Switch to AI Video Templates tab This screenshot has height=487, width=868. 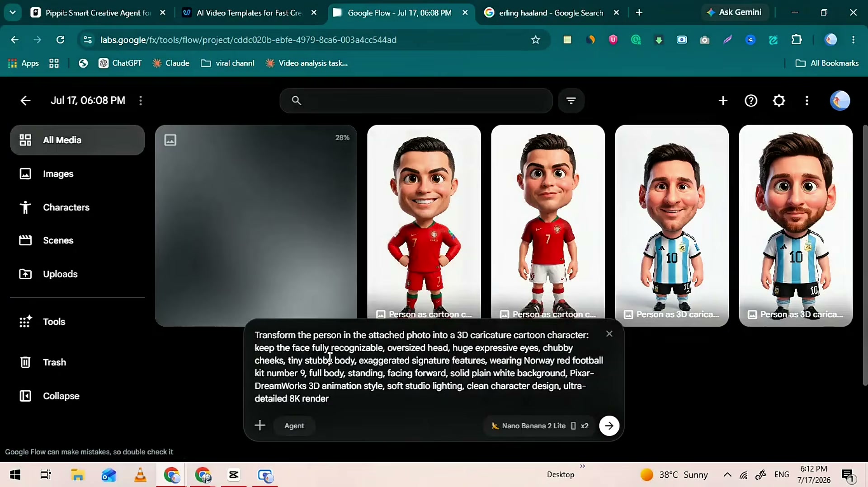(x=249, y=13)
